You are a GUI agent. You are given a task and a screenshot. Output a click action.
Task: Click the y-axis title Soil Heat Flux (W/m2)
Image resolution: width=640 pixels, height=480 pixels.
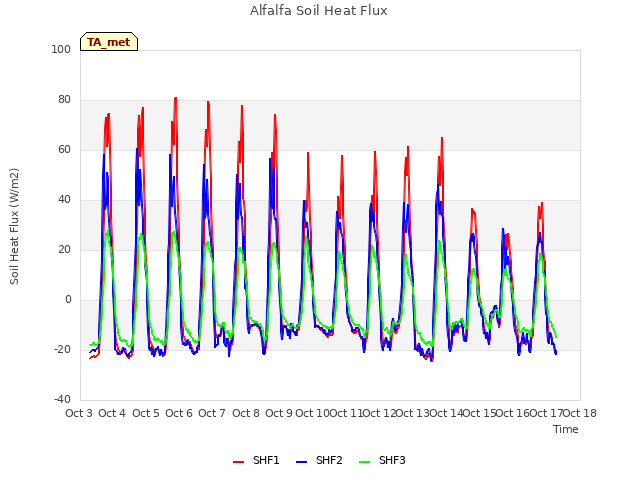(x=14, y=226)
